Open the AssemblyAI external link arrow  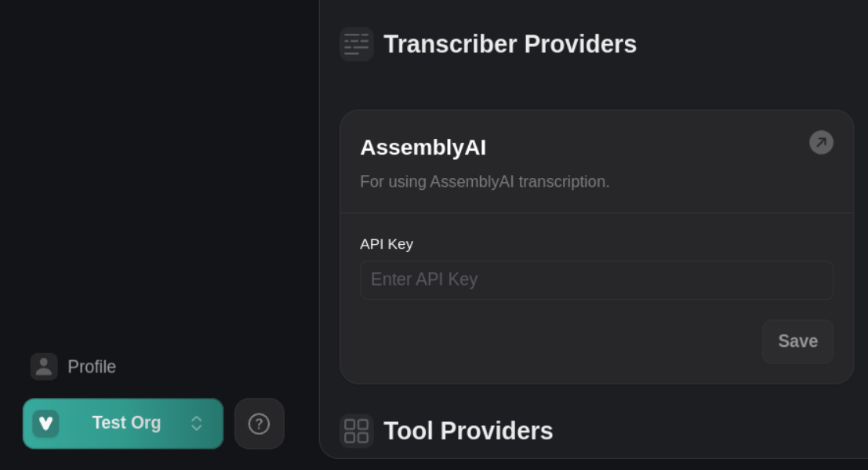(821, 142)
